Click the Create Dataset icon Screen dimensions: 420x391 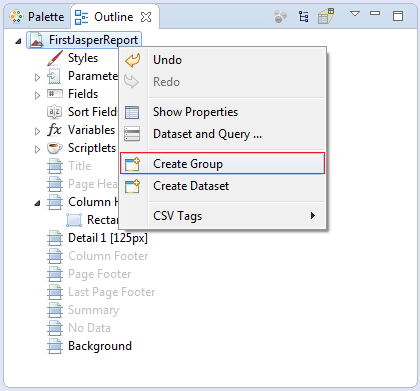(x=133, y=186)
